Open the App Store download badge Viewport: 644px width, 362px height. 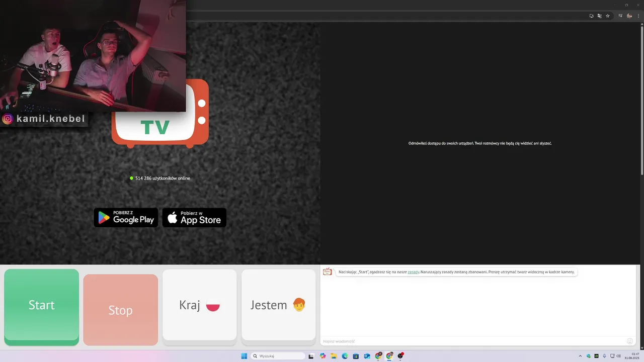194,218
